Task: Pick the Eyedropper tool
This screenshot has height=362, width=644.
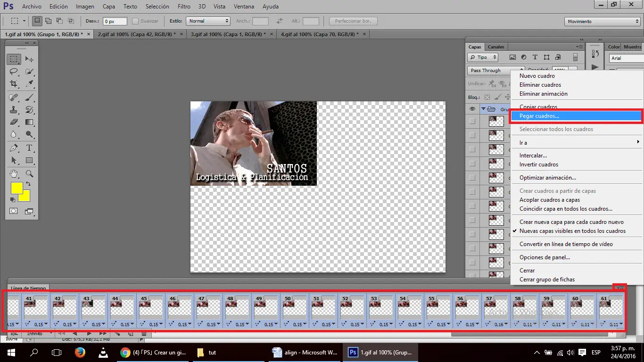Action: (x=29, y=84)
